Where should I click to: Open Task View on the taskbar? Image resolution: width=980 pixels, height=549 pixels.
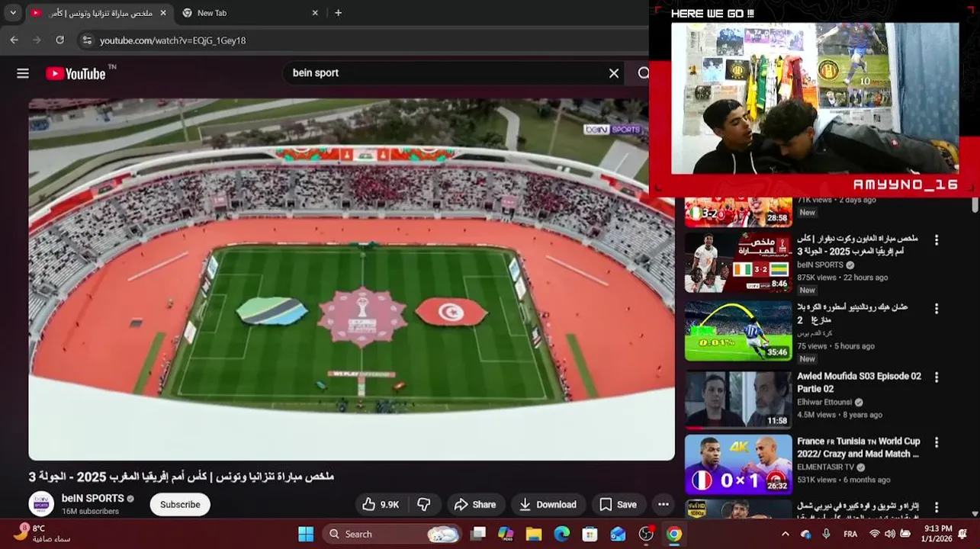pos(478,534)
